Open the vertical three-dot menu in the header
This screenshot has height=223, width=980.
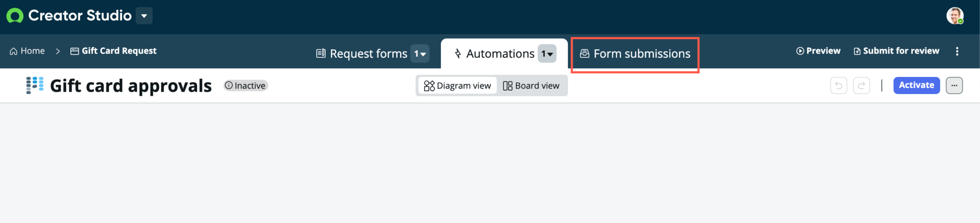click(957, 51)
